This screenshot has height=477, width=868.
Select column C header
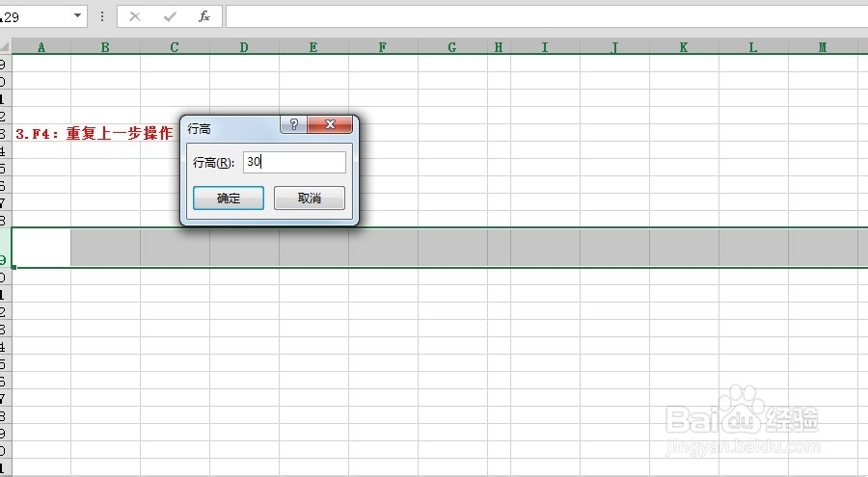pyautogui.click(x=175, y=47)
